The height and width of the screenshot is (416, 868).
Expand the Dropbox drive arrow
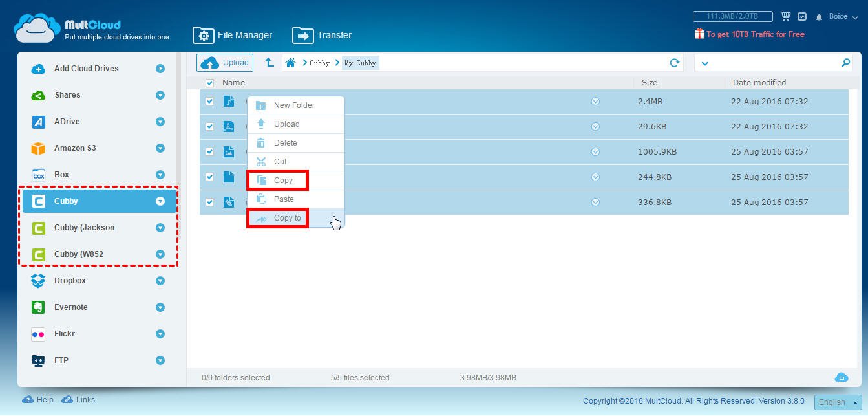point(160,281)
